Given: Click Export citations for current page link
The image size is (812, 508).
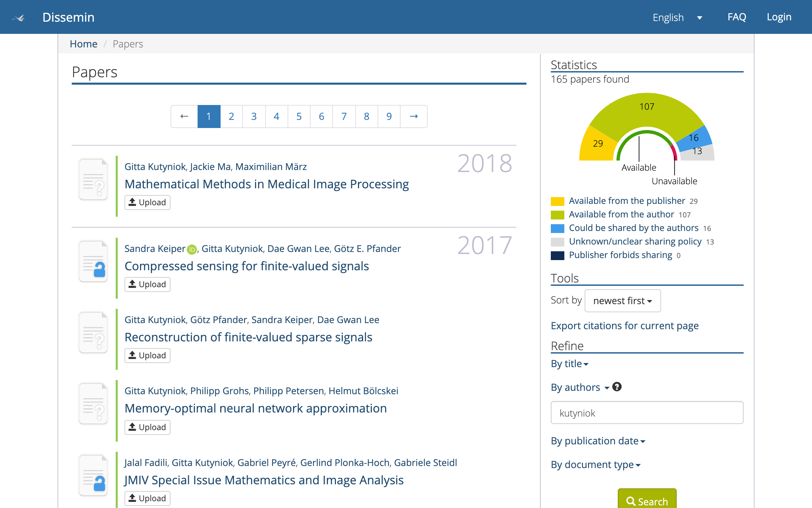Looking at the screenshot, I should (x=625, y=326).
